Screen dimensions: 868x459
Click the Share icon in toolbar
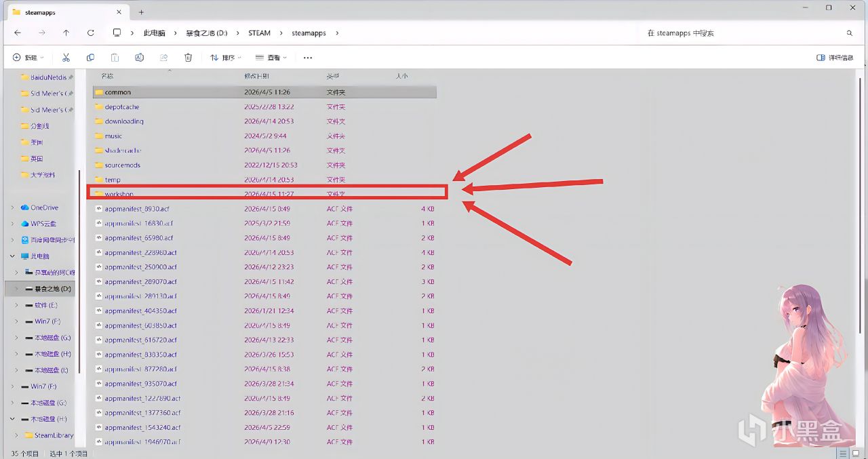163,58
